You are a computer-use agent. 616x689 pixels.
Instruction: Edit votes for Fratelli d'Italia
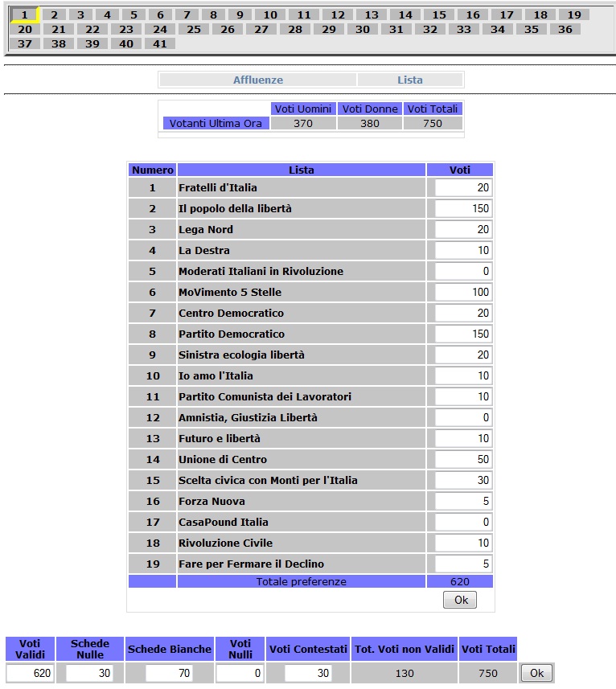[463, 187]
